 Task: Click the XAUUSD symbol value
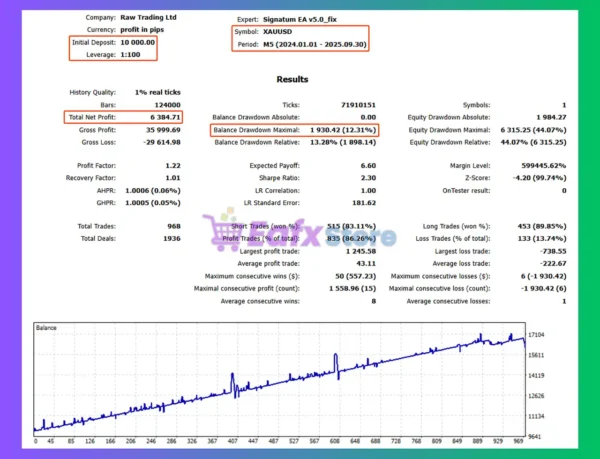pyautogui.click(x=277, y=32)
